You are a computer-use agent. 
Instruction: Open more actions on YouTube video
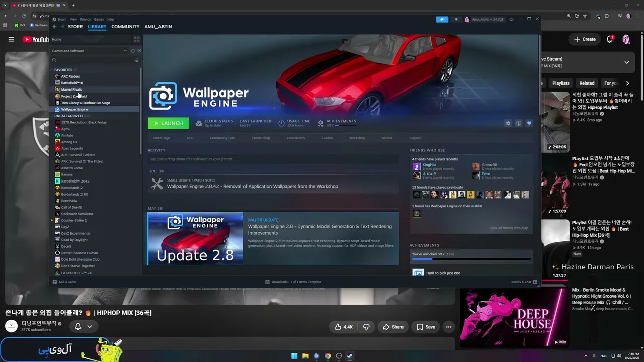click(449, 327)
